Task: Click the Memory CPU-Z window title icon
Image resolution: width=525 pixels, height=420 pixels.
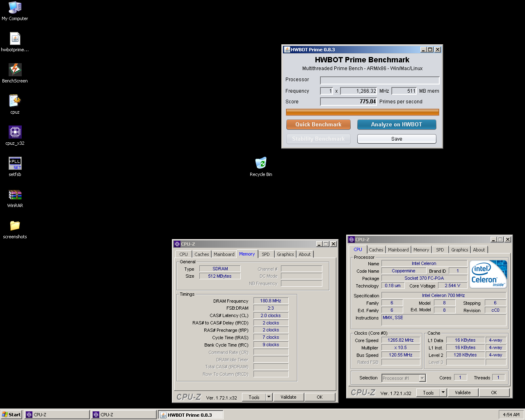Action: pos(177,244)
